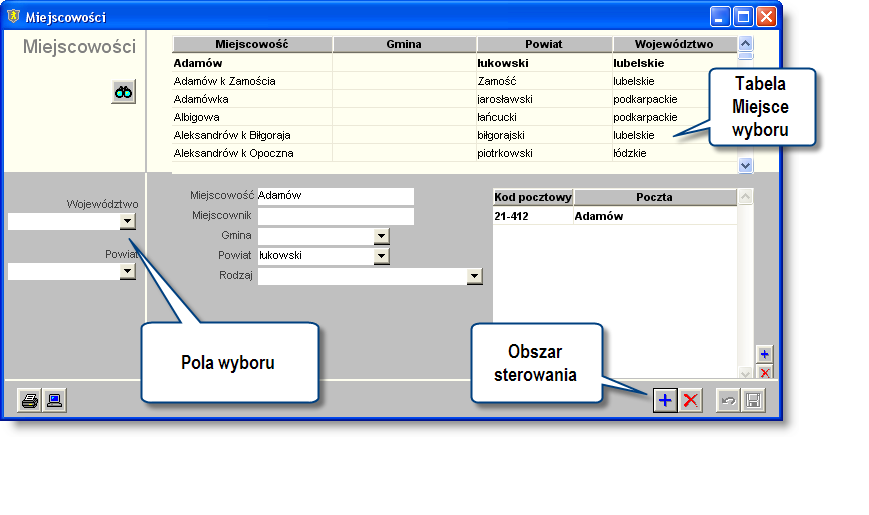869x515 pixels.
Task: Minimize the Miejscowości window
Action: point(720,17)
